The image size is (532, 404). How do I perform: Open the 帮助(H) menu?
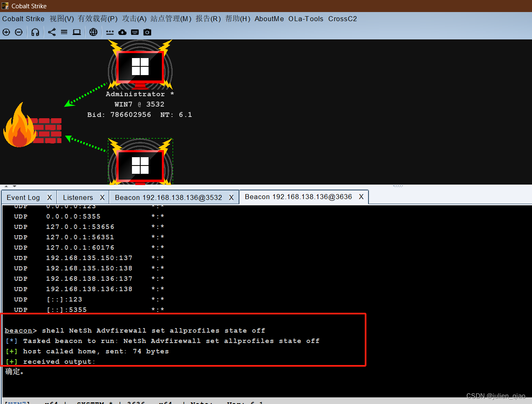click(x=238, y=19)
